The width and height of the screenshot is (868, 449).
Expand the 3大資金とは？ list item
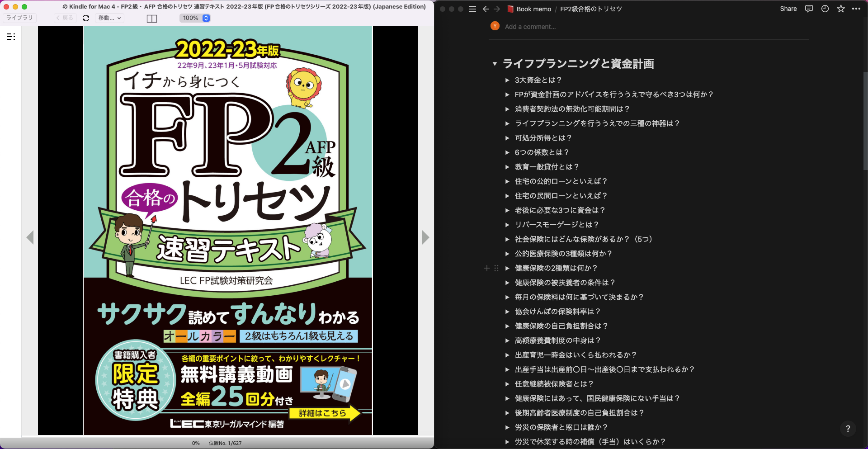click(x=507, y=80)
